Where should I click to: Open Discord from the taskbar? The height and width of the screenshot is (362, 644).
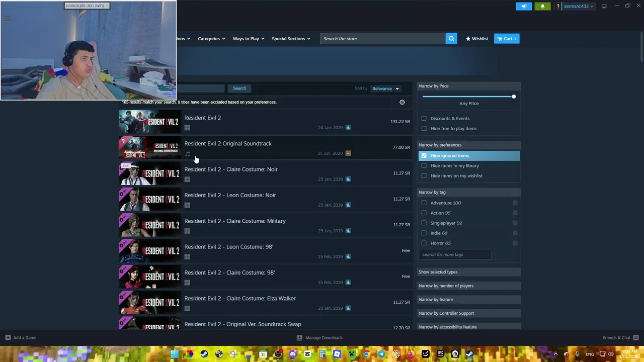(293, 354)
